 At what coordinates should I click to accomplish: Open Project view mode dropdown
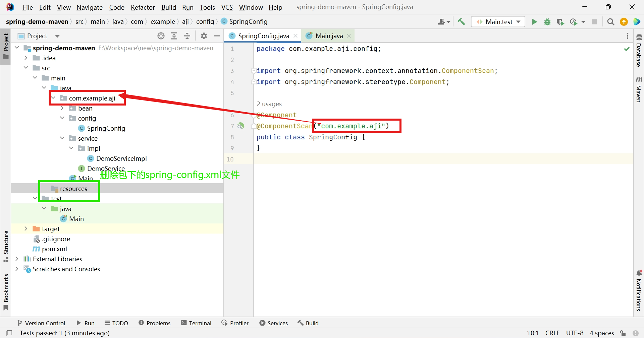(x=57, y=36)
